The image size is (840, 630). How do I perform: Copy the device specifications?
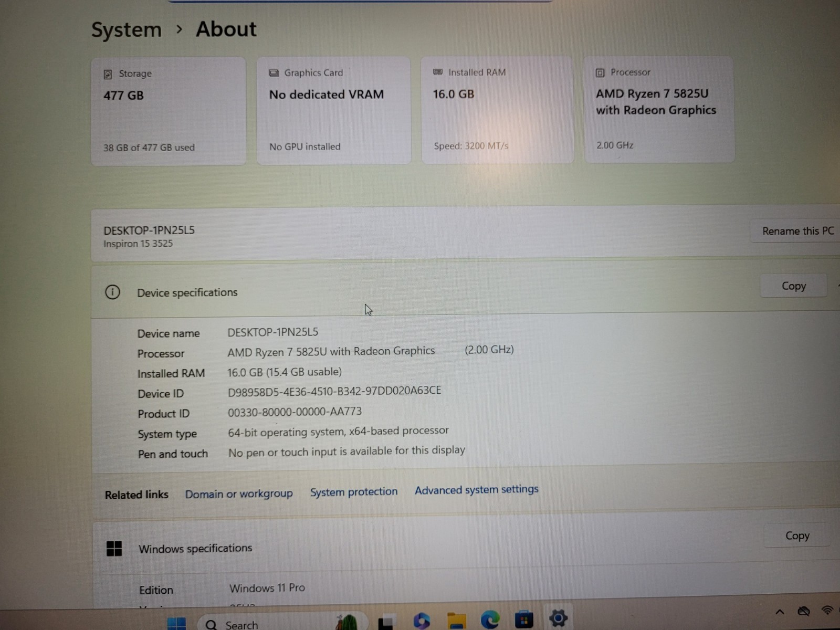(793, 286)
